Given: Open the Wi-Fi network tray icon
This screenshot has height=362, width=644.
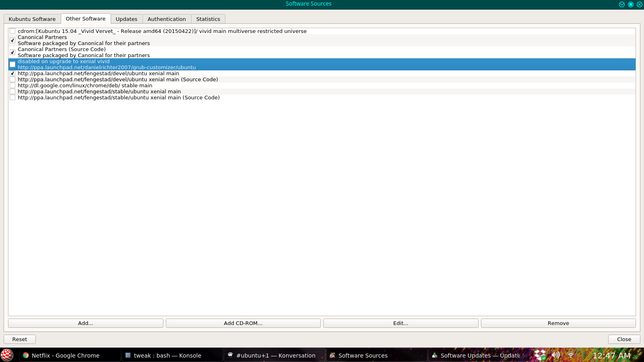Looking at the screenshot, I should pyautogui.click(x=571, y=355).
